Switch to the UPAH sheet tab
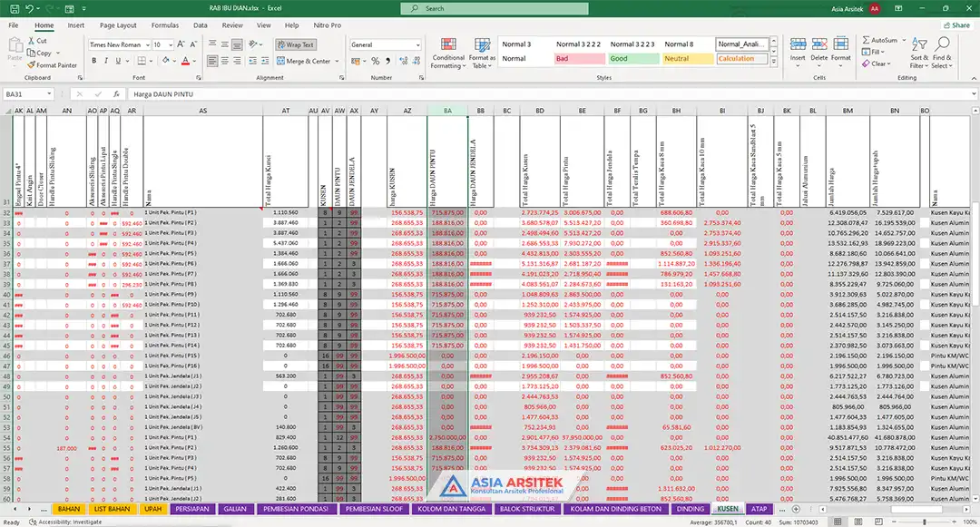 coord(153,509)
